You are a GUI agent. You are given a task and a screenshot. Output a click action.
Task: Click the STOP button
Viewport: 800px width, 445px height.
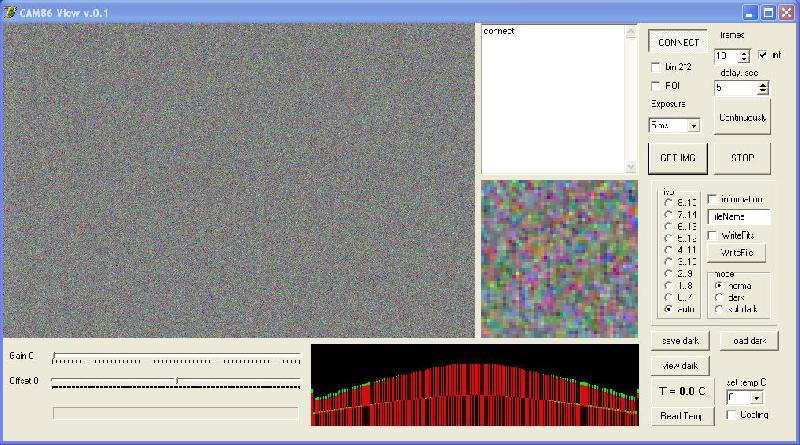[742, 158]
